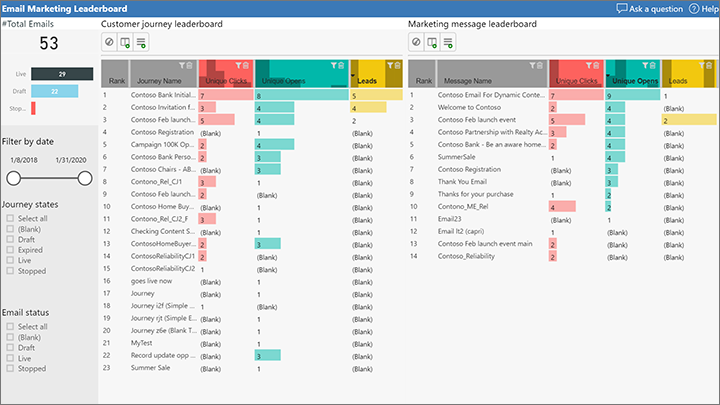Select the Live bar in Total Emails chart
Screen dimensions: 720x405
point(62,74)
